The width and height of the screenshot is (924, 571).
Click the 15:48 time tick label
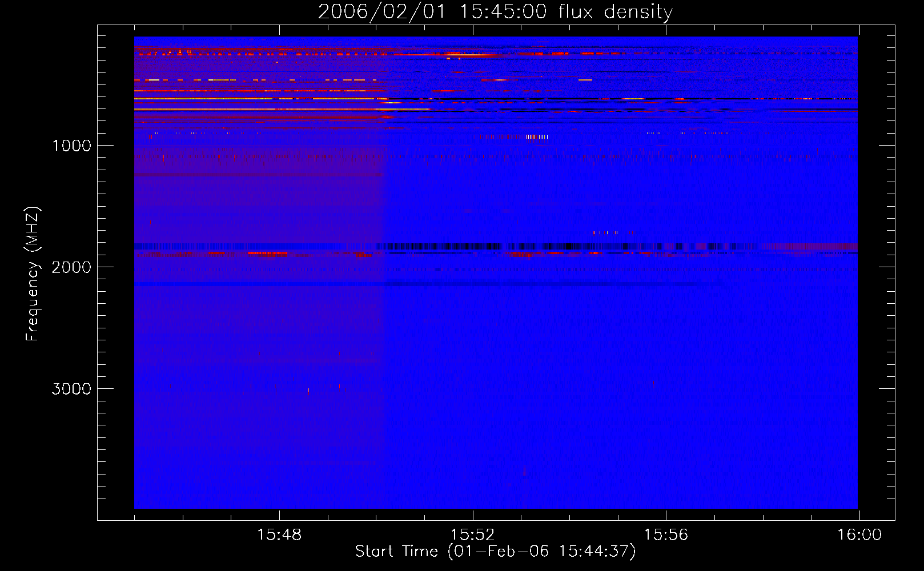[279, 535]
